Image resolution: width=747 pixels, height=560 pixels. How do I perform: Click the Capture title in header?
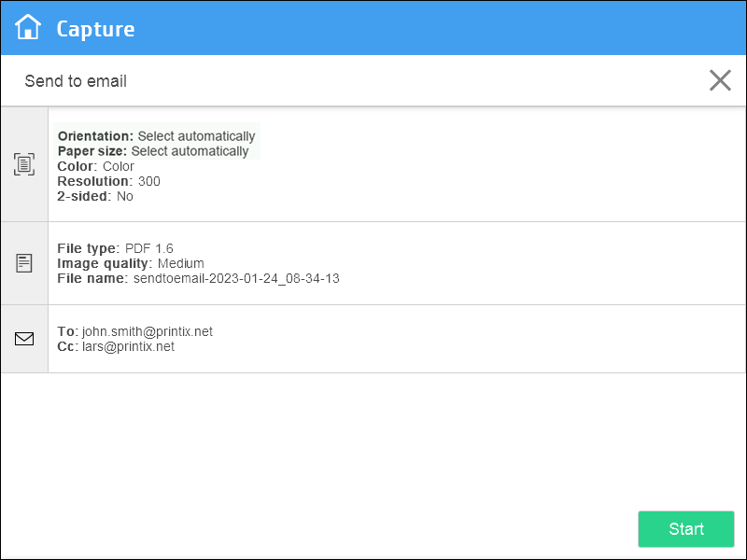coord(95,29)
